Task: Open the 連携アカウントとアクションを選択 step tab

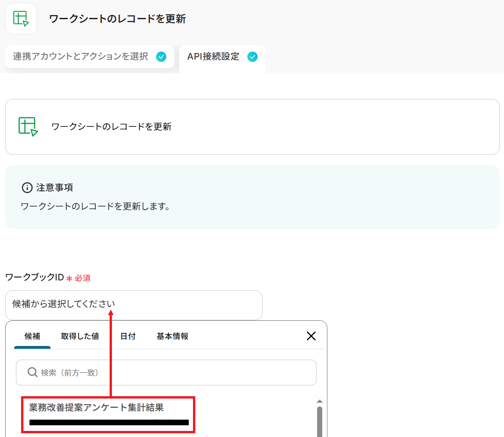Action: click(x=89, y=57)
